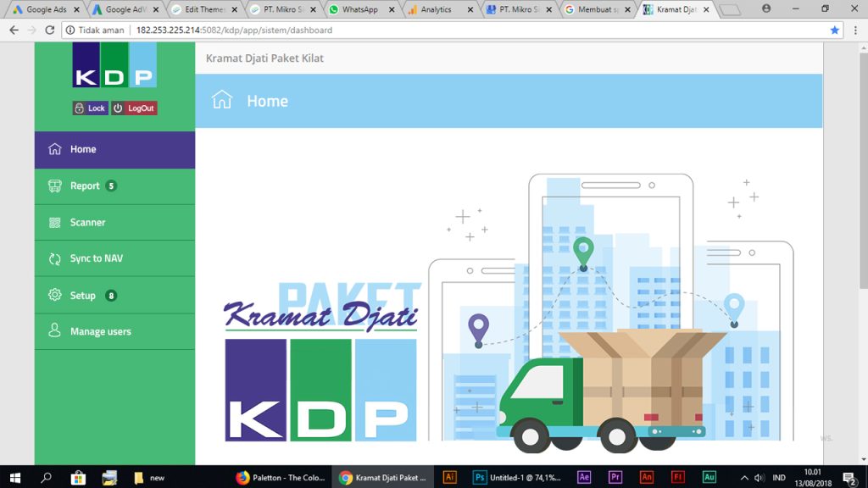Click the Home title in the blue banner

267,101
